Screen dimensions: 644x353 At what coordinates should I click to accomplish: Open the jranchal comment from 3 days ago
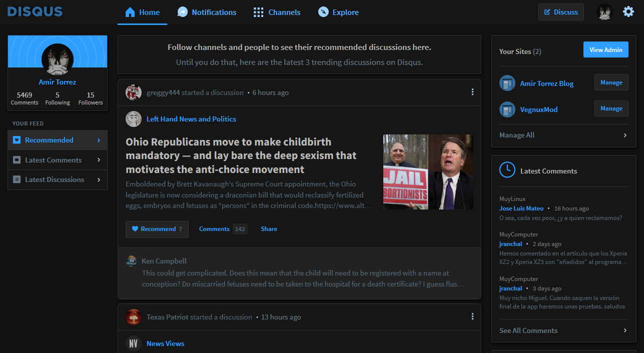(563, 302)
